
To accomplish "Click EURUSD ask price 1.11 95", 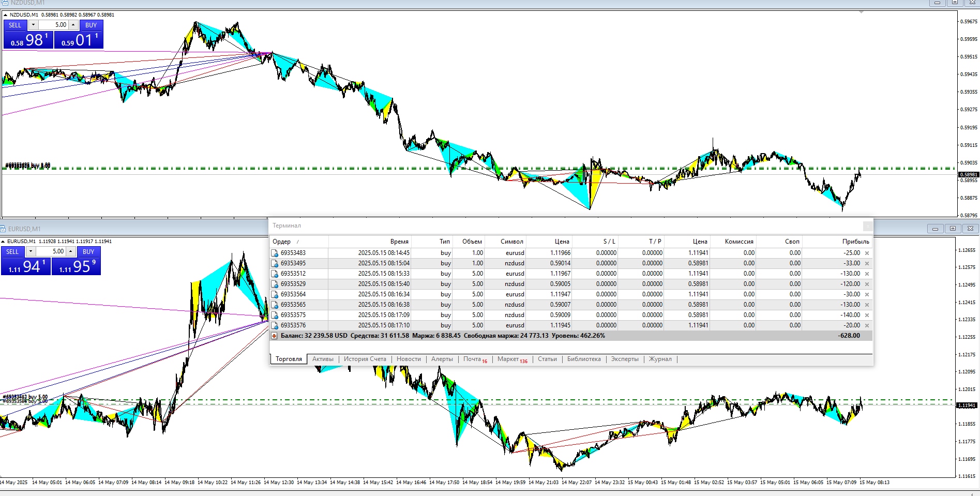I will tap(77, 266).
